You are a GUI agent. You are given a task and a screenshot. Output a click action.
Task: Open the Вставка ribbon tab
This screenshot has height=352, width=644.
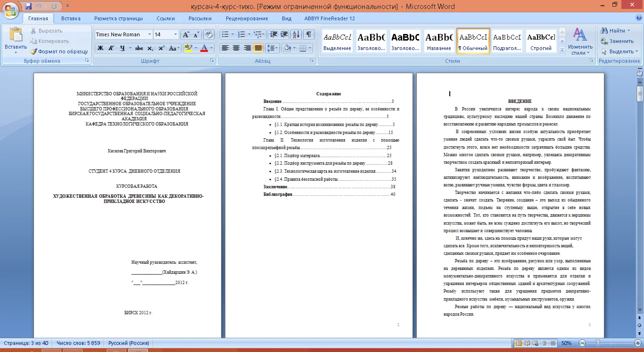[x=71, y=18]
